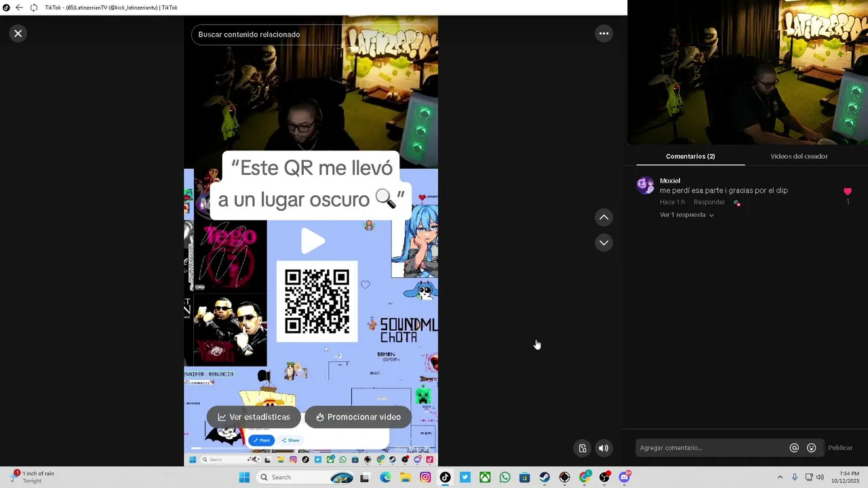Image resolution: width=868 pixels, height=488 pixels.
Task: Open system volume tray icon
Action: (820, 477)
